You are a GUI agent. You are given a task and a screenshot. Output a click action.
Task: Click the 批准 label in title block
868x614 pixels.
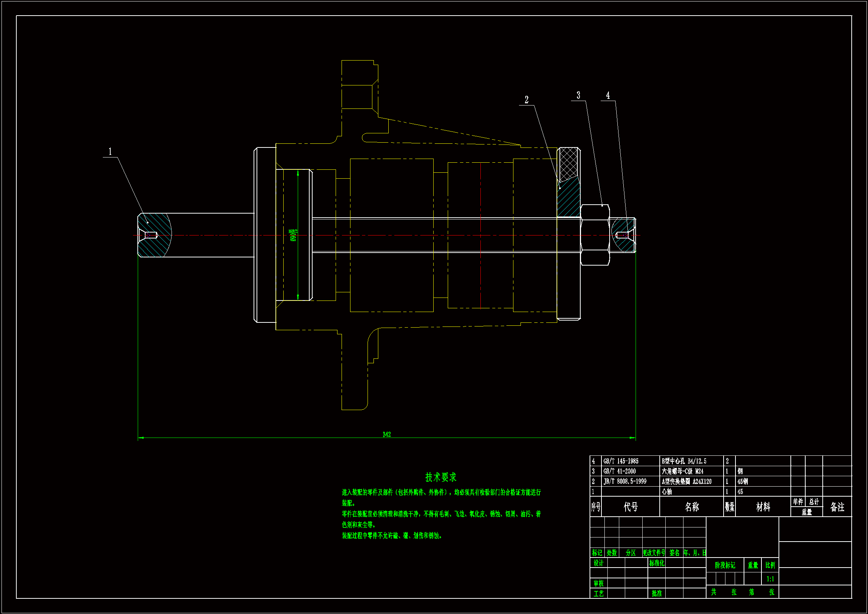[657, 593]
